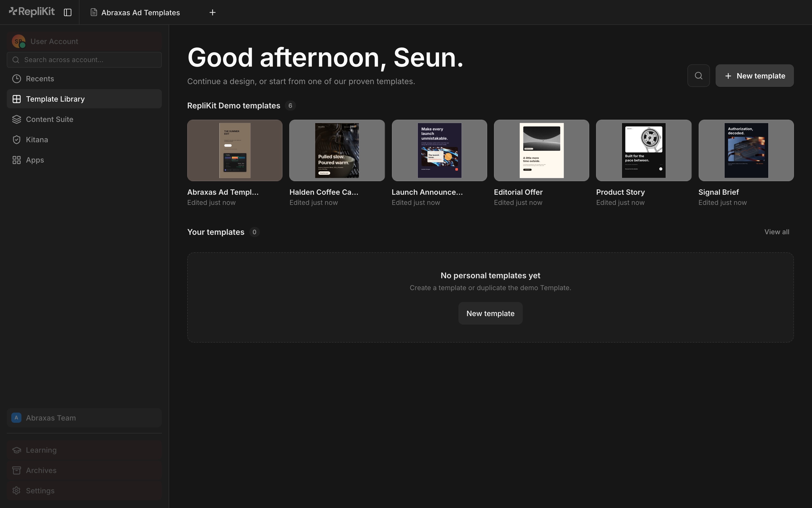Open the Learning section

(84, 450)
